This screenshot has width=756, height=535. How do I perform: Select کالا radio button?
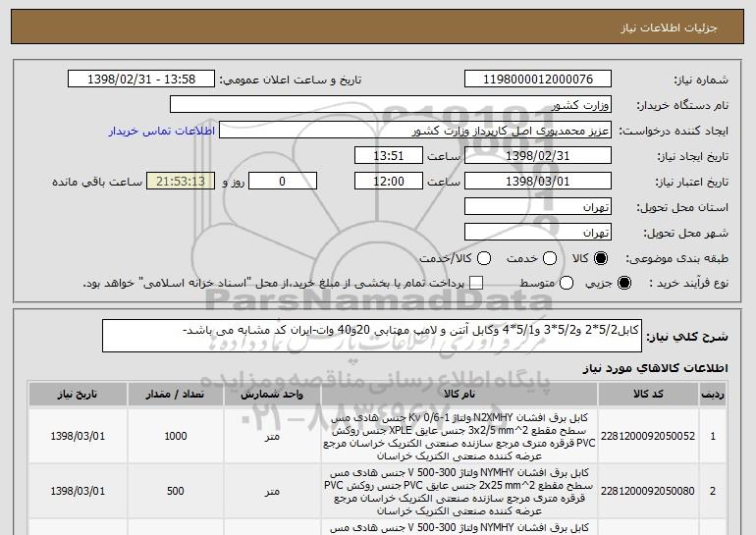601,258
